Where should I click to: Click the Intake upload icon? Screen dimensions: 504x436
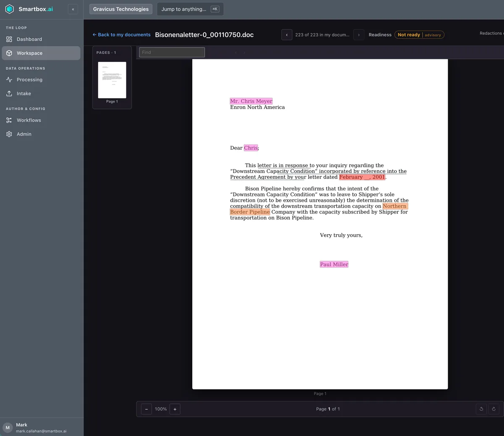[9, 93]
